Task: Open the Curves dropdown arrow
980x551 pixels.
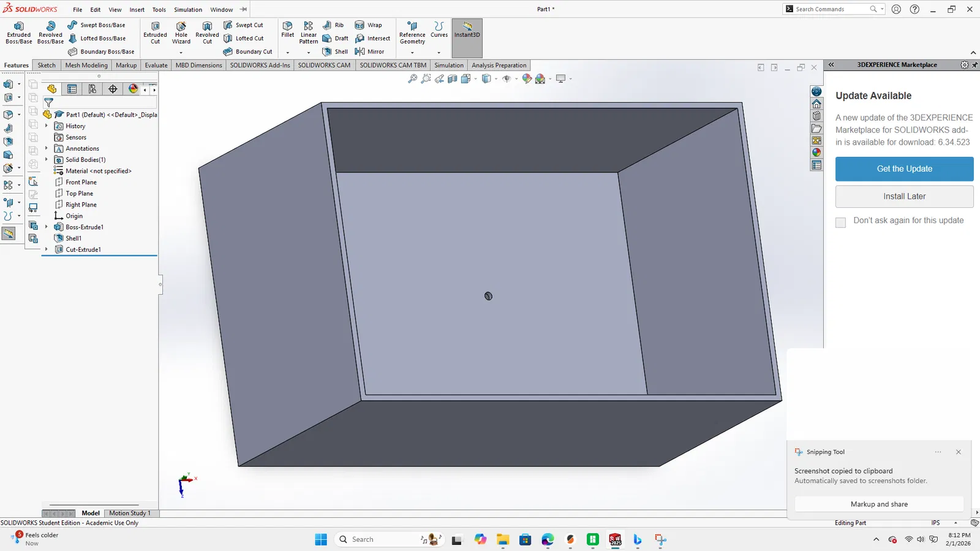Action: (x=439, y=53)
